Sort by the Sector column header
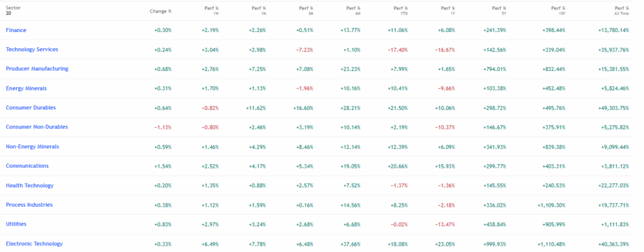 [x=13, y=8]
